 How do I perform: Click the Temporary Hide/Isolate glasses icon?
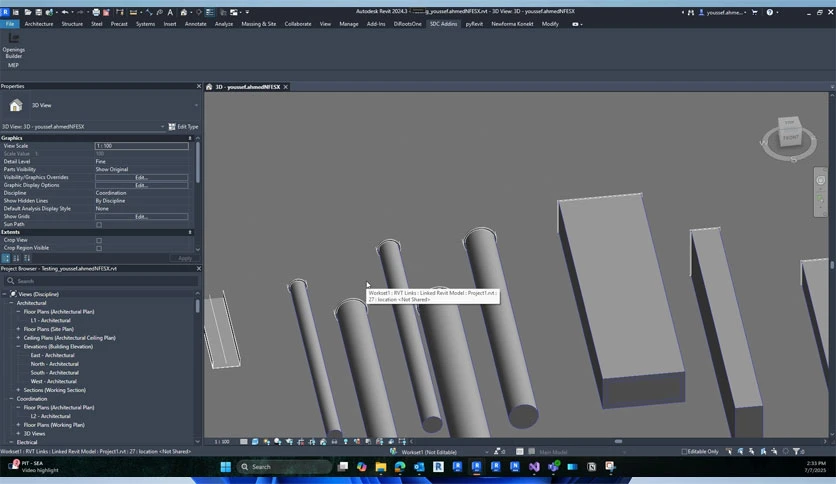[334, 441]
